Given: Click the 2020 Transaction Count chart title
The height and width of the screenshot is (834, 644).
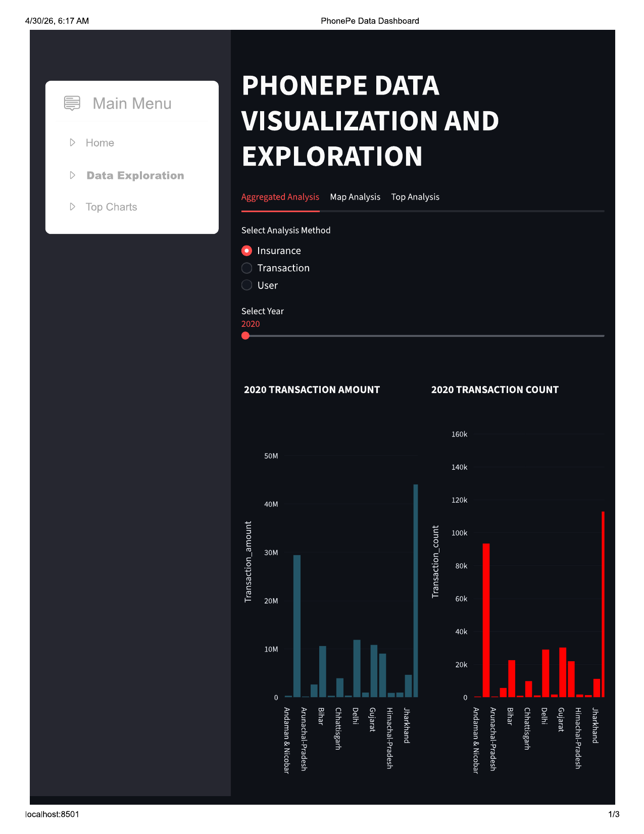Looking at the screenshot, I should [495, 389].
